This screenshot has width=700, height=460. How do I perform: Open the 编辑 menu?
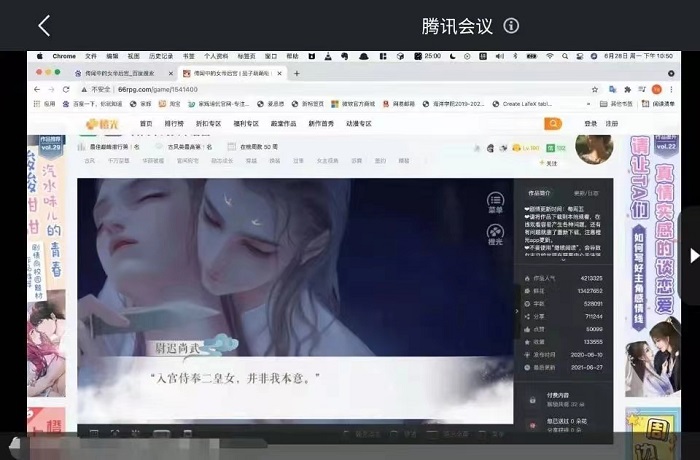112,56
